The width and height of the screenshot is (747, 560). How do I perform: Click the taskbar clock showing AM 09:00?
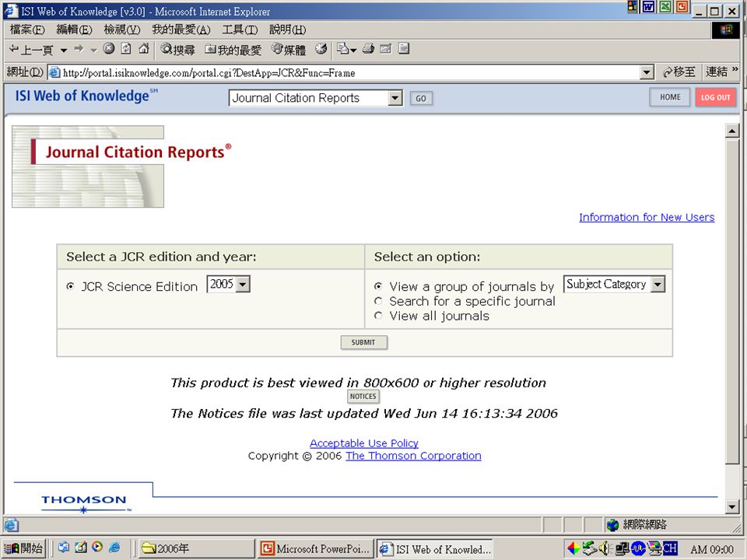click(712, 549)
